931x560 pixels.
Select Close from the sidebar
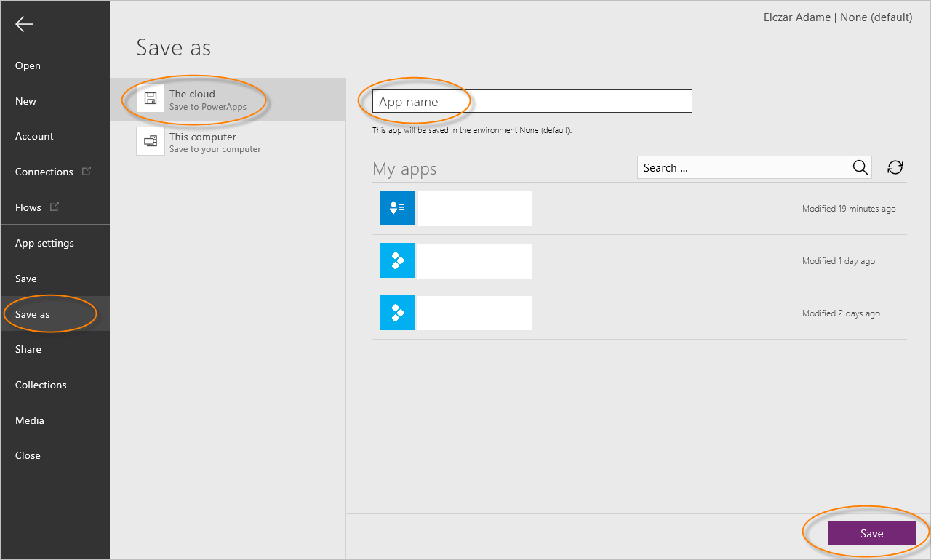pyautogui.click(x=28, y=455)
